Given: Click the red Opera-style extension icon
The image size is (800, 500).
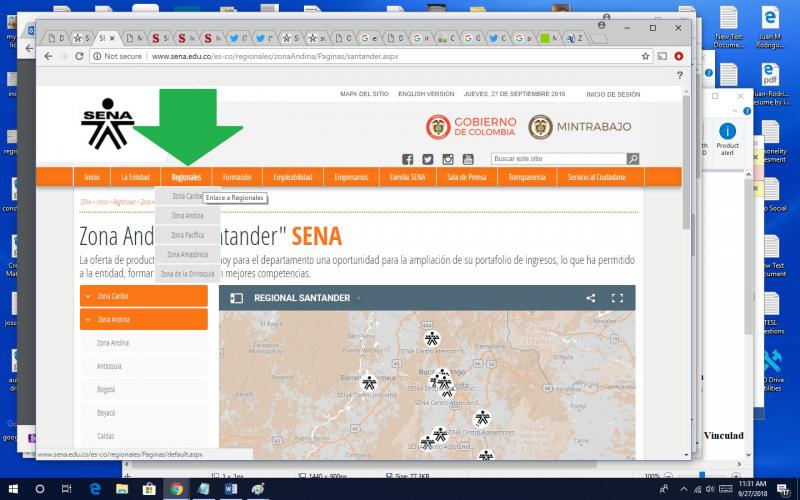Looking at the screenshot, I should click(679, 56).
